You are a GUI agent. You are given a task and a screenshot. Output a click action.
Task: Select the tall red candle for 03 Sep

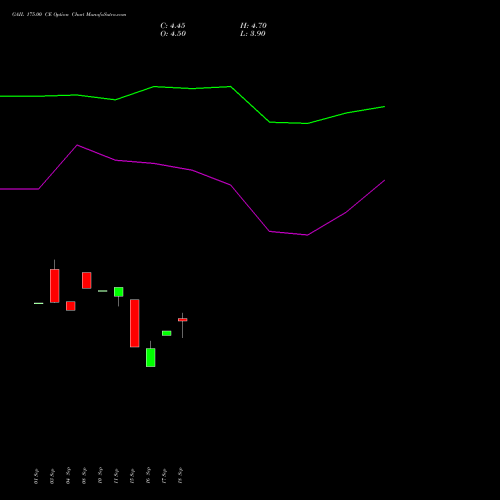55,286
